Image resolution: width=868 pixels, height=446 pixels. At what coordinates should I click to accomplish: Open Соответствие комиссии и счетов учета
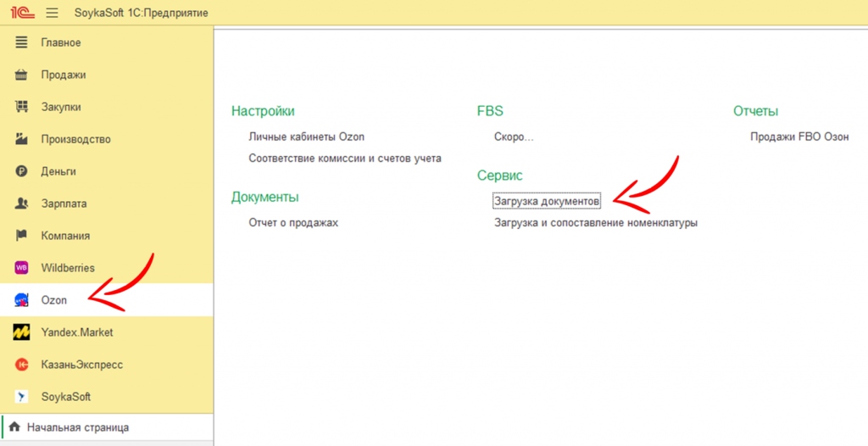344,159
